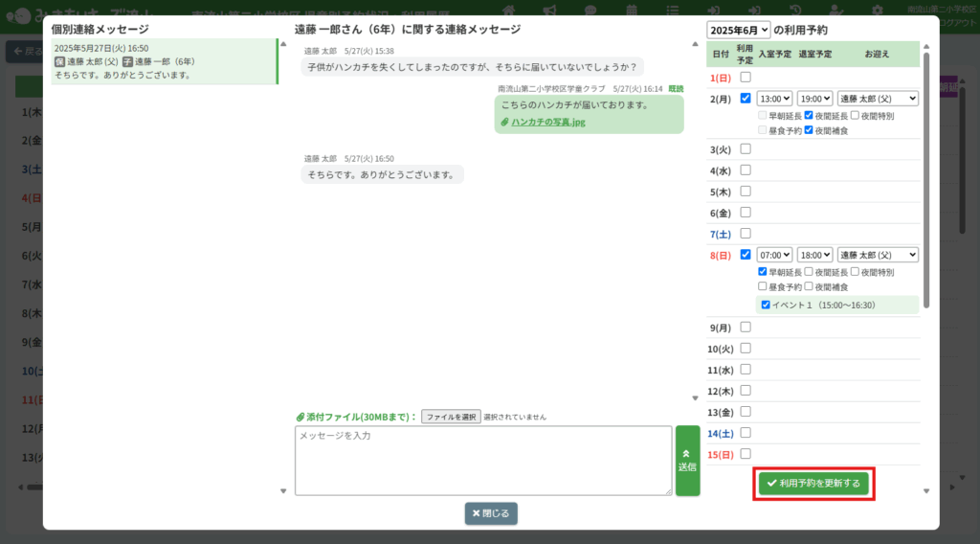
Task: Click the paperclip icon beside ハンカチの写真.jpg
Action: (504, 123)
